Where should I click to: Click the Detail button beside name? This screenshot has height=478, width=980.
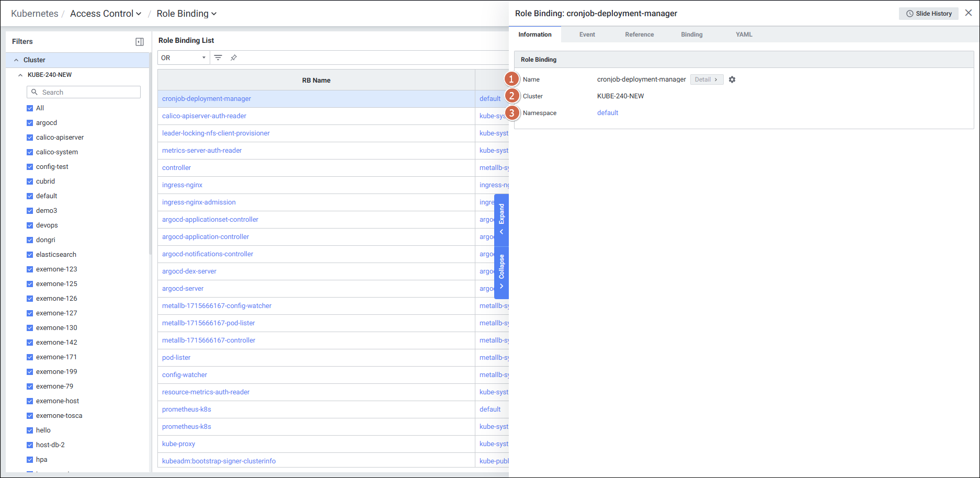pos(706,79)
